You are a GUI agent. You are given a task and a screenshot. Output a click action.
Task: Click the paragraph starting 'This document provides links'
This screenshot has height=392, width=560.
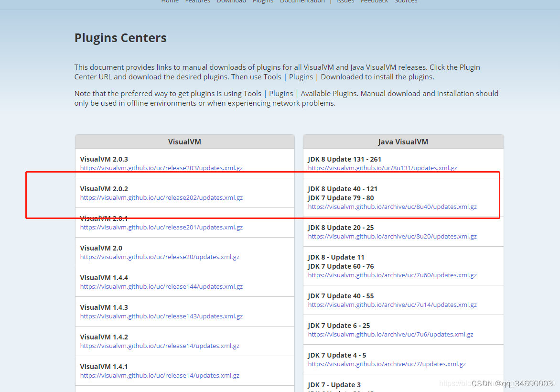tap(277, 72)
